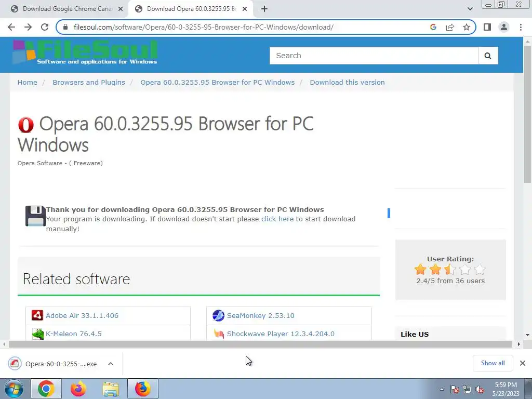
Task: Click the address bar URL
Action: 204,27
